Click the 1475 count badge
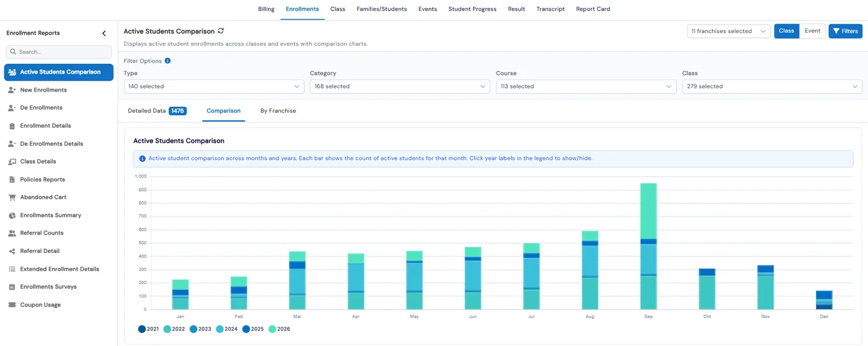This screenshot has width=868, height=346. pyautogui.click(x=178, y=111)
